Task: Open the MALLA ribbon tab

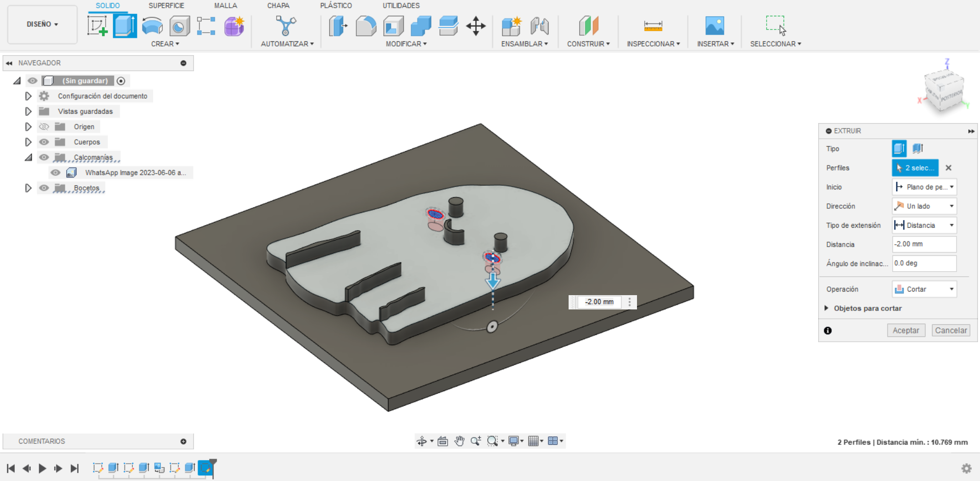Action: [226, 6]
